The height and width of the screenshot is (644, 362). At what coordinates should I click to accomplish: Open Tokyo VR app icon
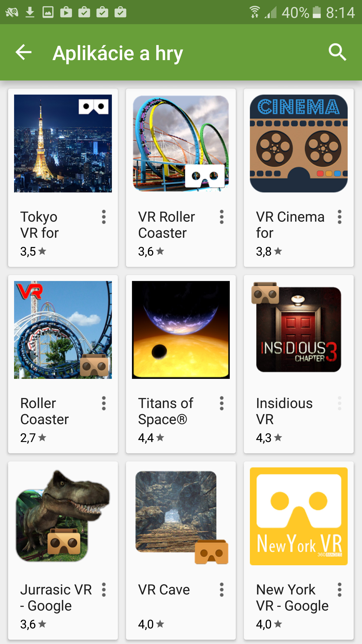pos(63,143)
